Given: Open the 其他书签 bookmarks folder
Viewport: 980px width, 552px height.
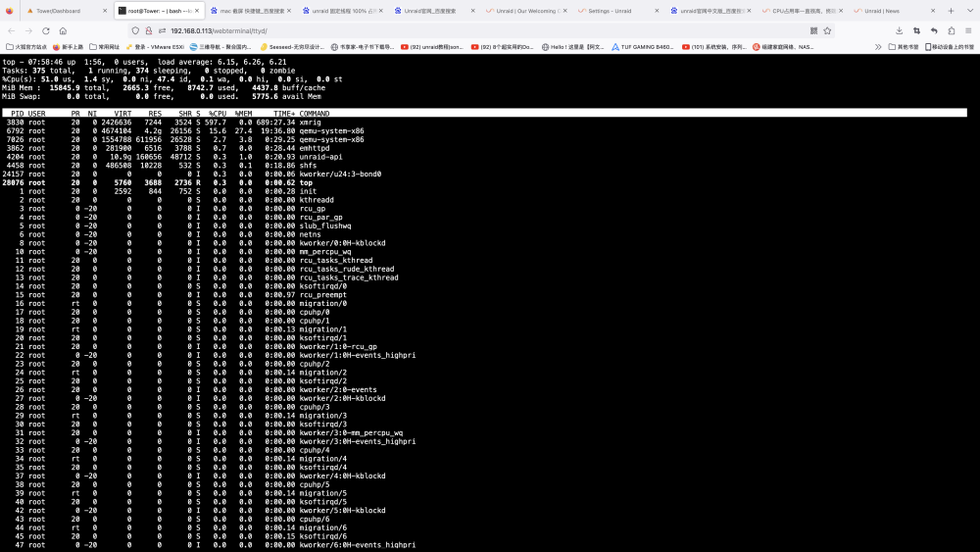Looking at the screenshot, I should [x=904, y=47].
